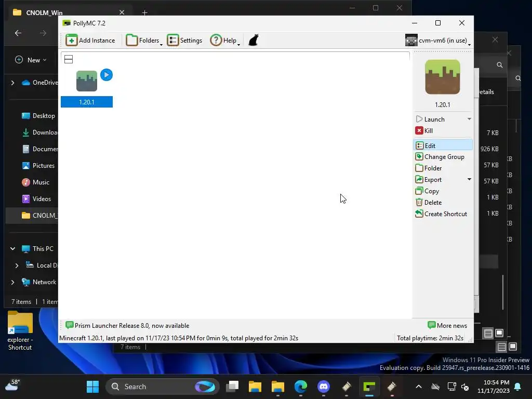Expand Local Disk in Explorer sidebar
This screenshot has width=532, height=399.
pyautogui.click(x=17, y=265)
